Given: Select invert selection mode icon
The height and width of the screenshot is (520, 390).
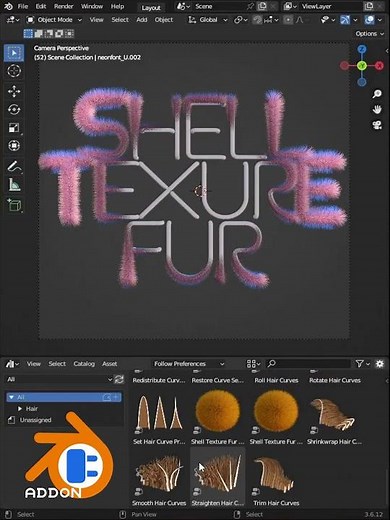Looking at the screenshot, I should (x=59, y=34).
